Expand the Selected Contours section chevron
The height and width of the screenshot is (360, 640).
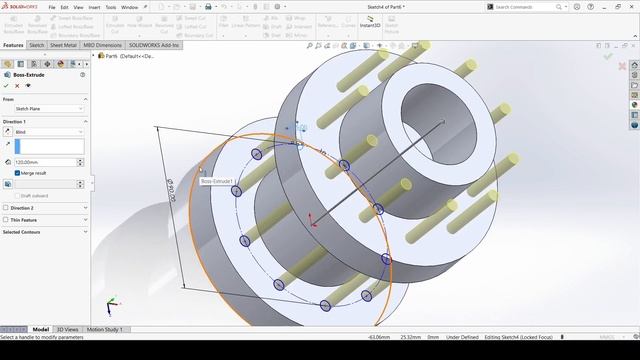tap(85, 232)
